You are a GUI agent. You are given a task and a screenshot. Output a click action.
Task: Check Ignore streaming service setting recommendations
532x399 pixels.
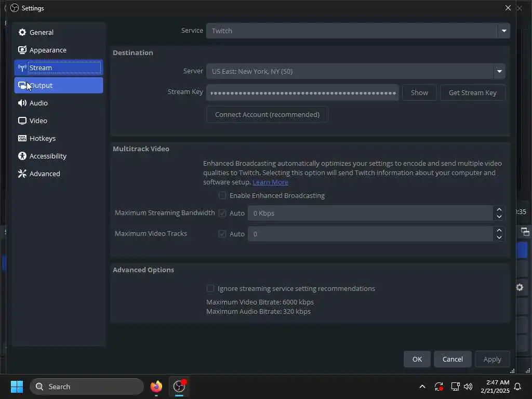pyautogui.click(x=210, y=288)
